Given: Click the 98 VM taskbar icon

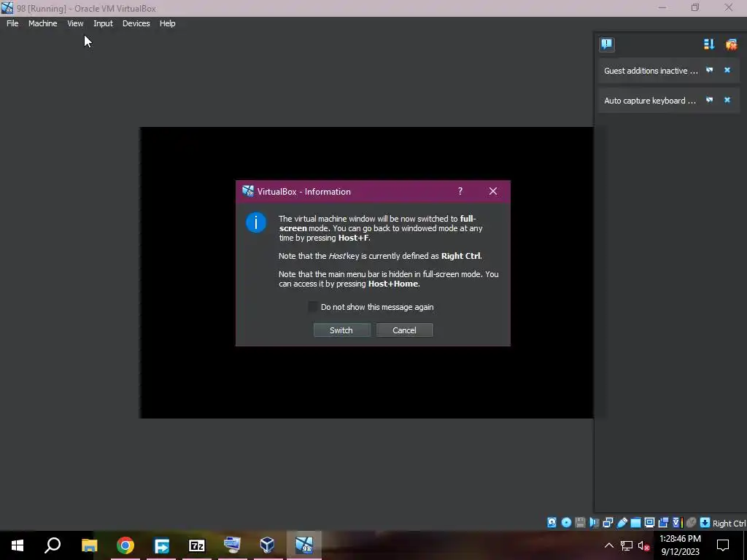Looking at the screenshot, I should [x=304, y=545].
